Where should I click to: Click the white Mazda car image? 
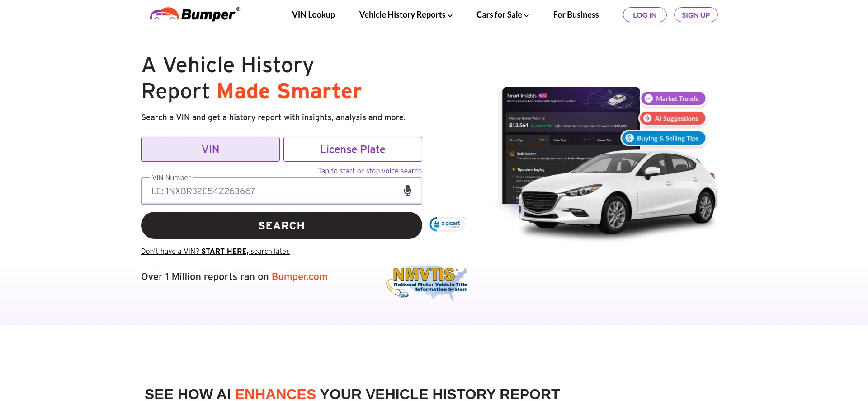point(618,192)
